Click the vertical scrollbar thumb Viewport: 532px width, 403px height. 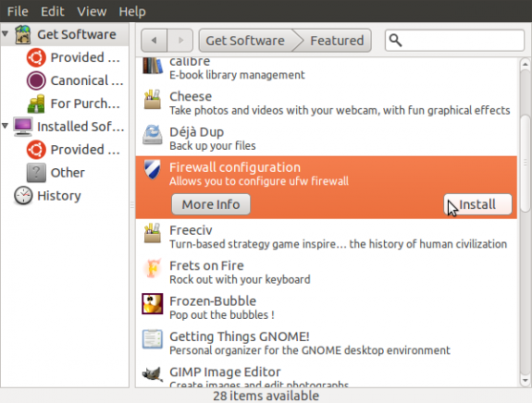(x=526, y=164)
